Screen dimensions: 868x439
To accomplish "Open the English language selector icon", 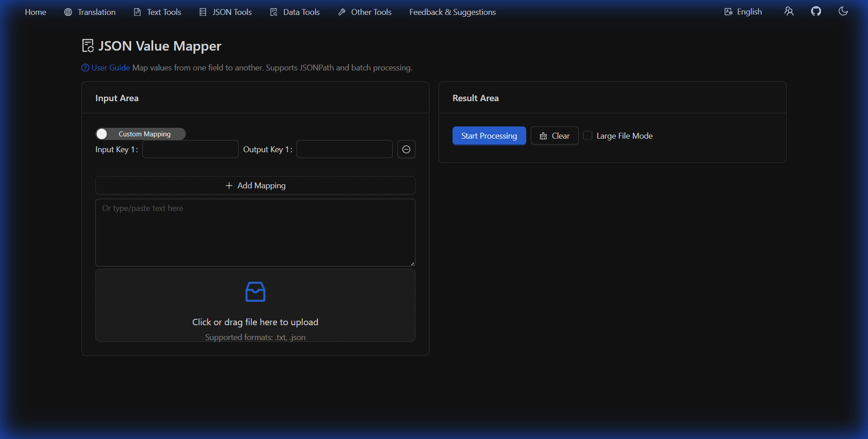I will point(728,11).
